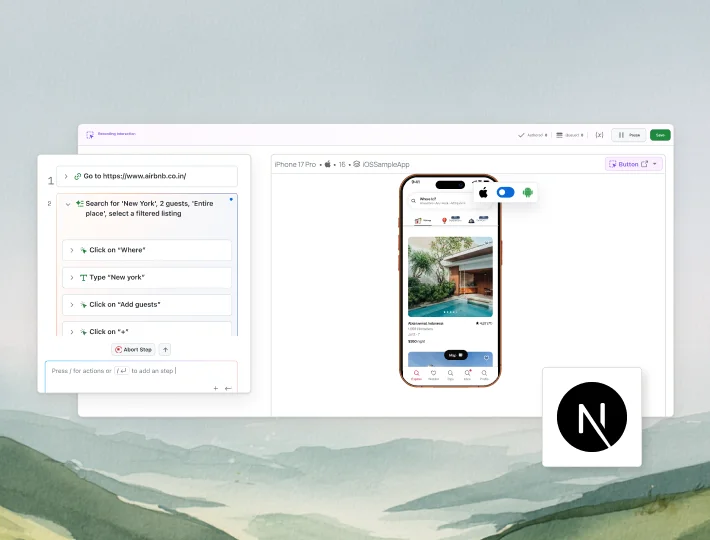Tap the Map pill button in phone

456,355
